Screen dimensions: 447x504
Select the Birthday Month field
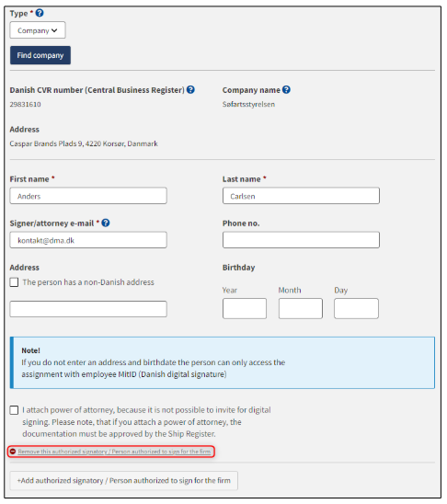(301, 309)
